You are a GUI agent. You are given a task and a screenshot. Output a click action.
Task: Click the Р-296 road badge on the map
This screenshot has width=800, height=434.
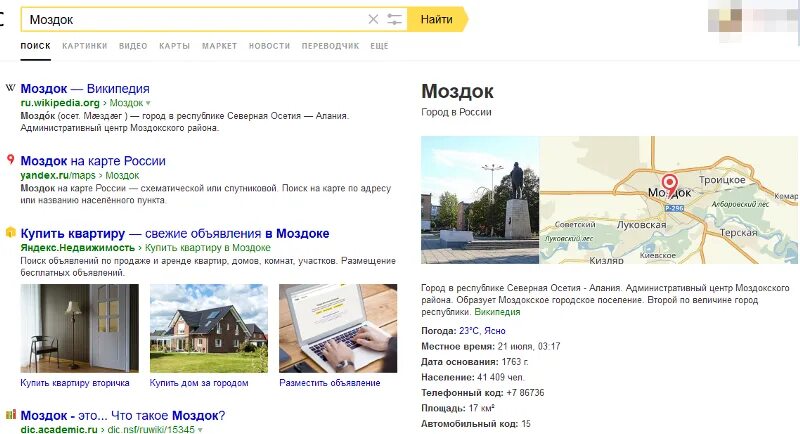click(x=674, y=208)
